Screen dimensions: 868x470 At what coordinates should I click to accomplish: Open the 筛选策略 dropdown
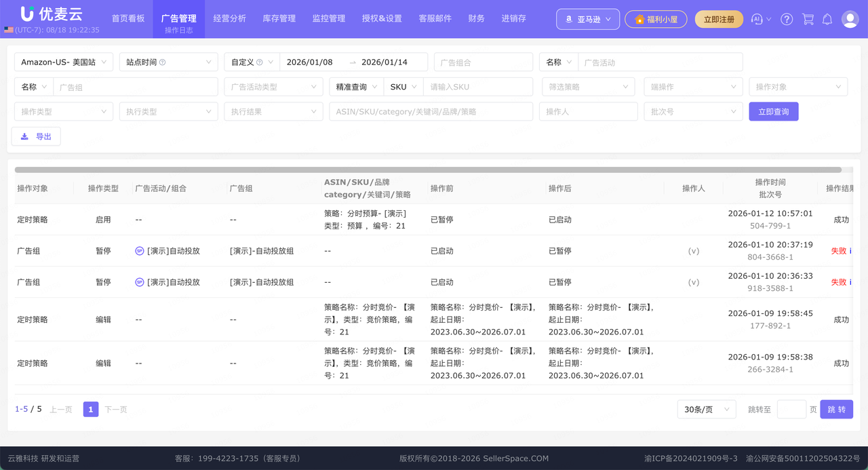click(588, 87)
